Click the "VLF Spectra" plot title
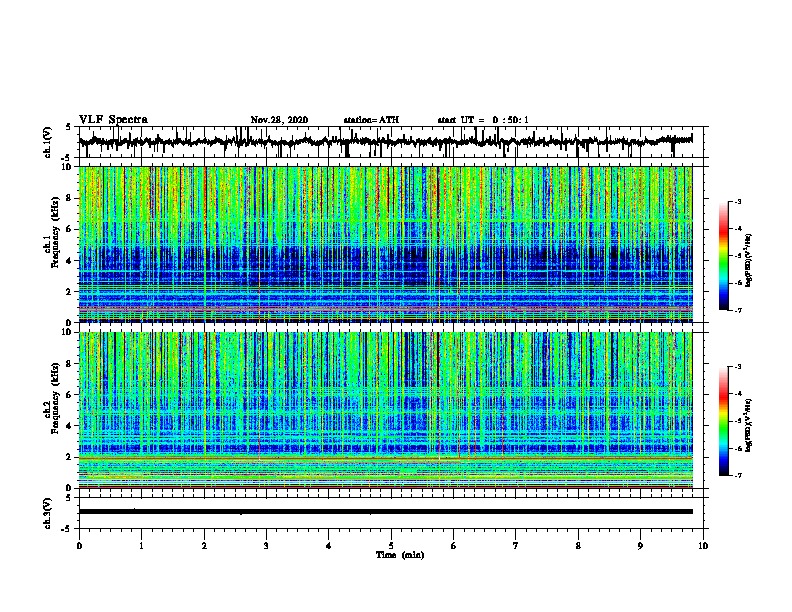Viewport: 792px width, 612px height. [113, 120]
